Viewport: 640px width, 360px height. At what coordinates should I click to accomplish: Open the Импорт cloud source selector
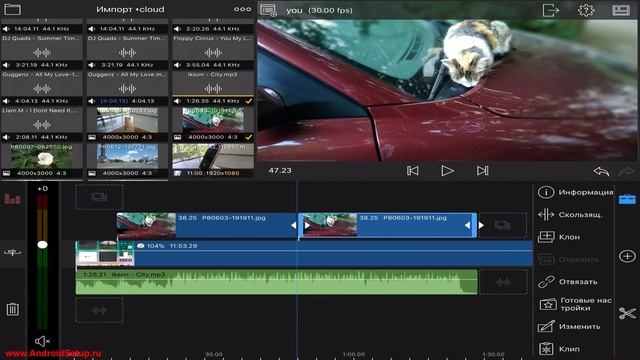point(130,9)
